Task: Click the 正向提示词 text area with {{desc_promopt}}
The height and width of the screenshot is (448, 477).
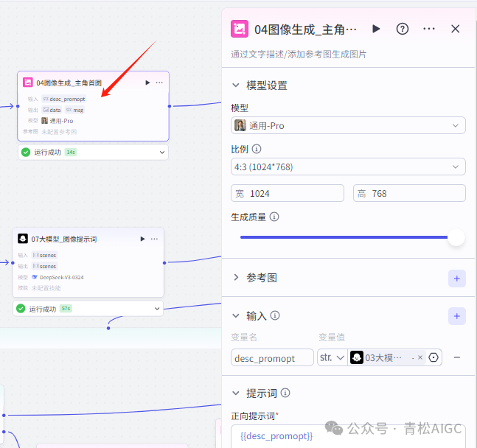Action: click(348, 436)
